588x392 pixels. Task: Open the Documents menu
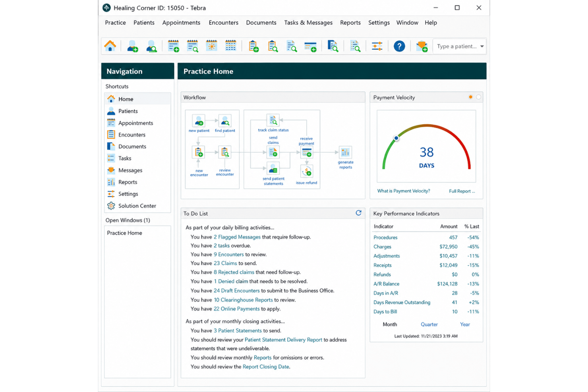pos(261,23)
